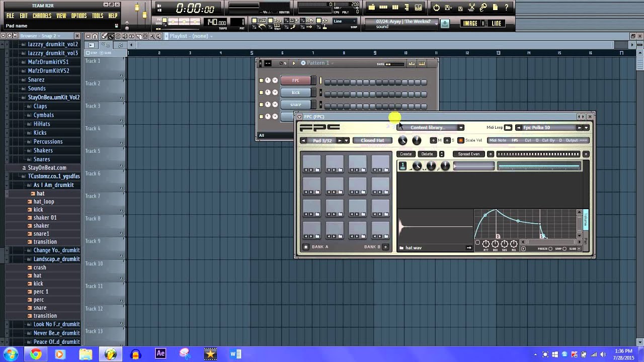The width and height of the screenshot is (644, 362).
Task: Open the project info page icon
Action: [495, 8]
